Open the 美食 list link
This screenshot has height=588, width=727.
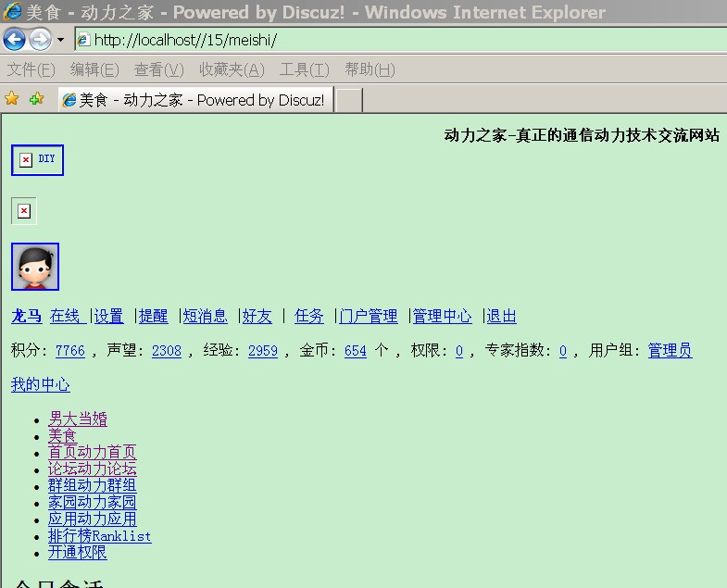(62, 435)
